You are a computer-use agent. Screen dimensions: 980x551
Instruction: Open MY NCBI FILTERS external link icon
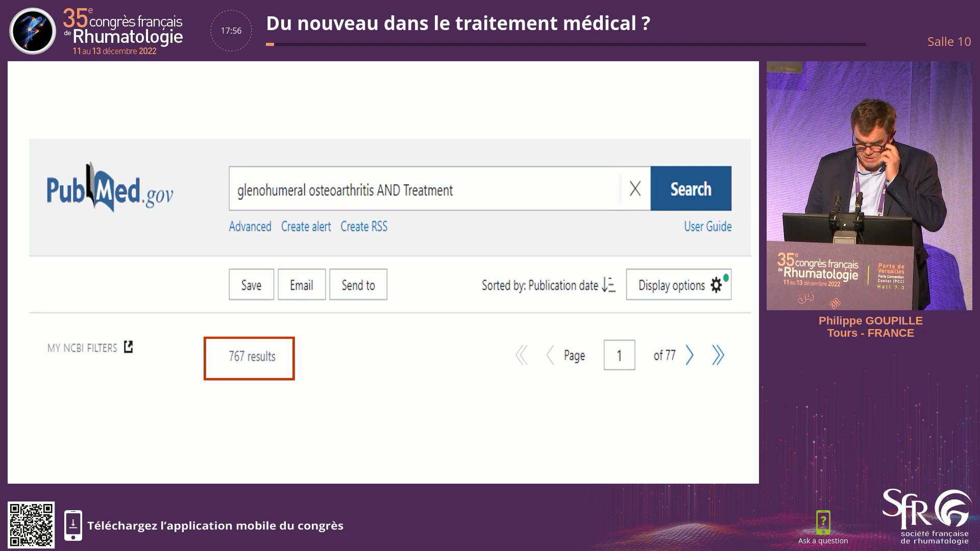pos(129,347)
